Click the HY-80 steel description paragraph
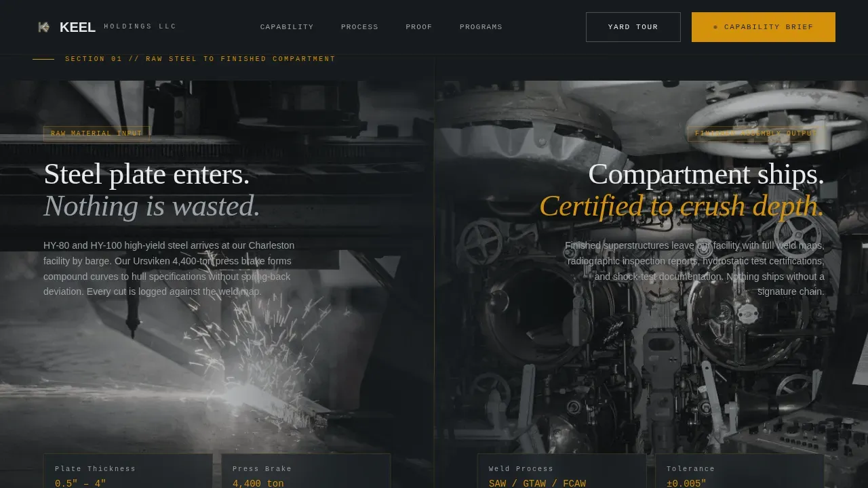 click(169, 268)
